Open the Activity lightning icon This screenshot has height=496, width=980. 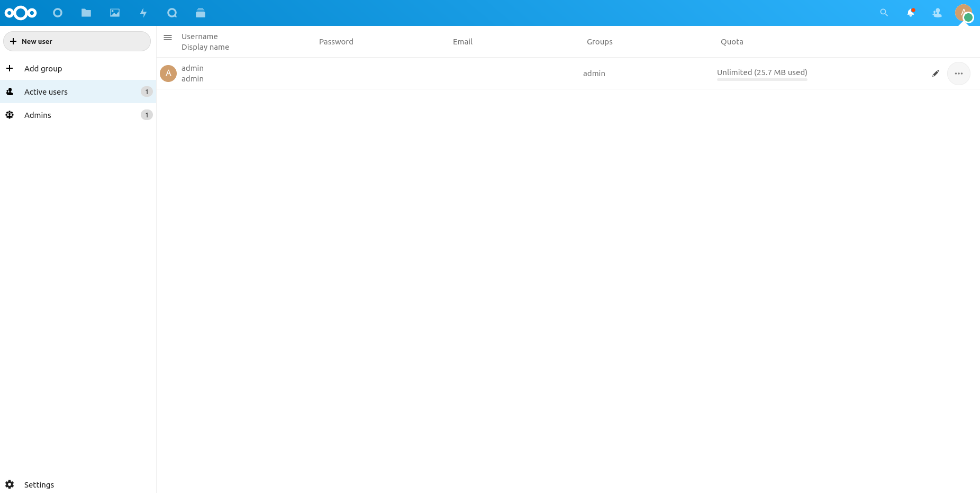[x=143, y=13]
